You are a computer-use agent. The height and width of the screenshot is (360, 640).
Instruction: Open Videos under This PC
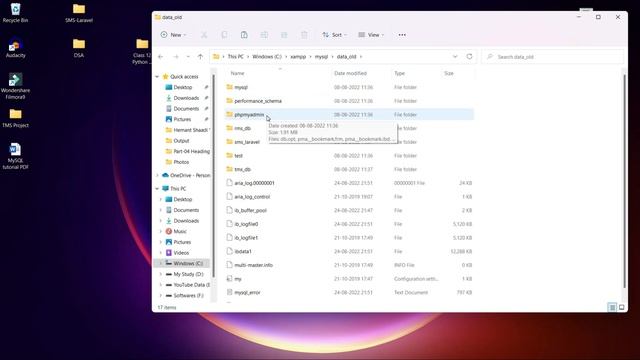[x=181, y=253]
